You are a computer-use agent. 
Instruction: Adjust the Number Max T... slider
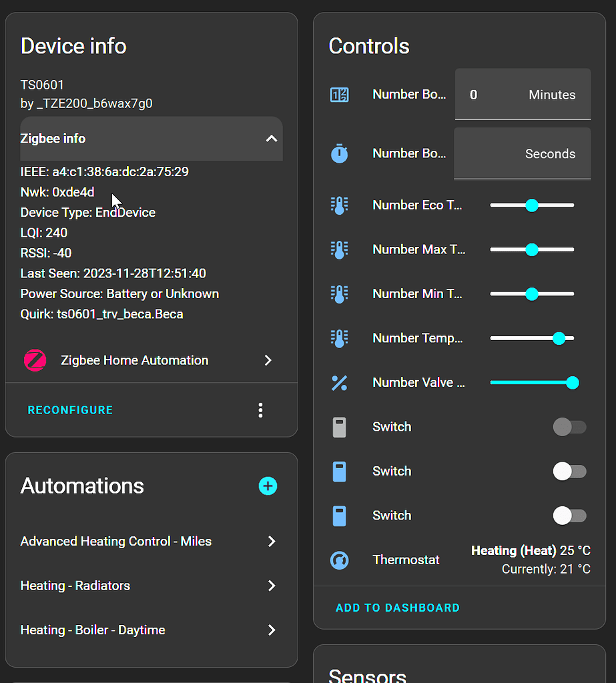coord(532,249)
